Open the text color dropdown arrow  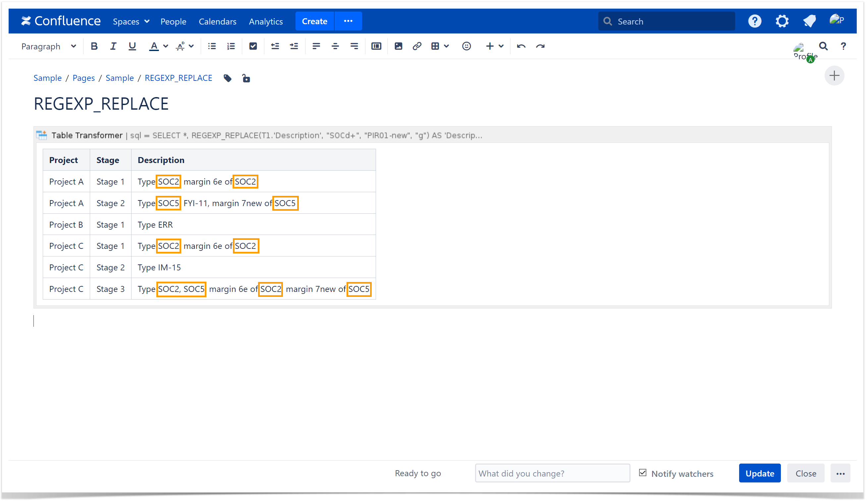click(166, 46)
